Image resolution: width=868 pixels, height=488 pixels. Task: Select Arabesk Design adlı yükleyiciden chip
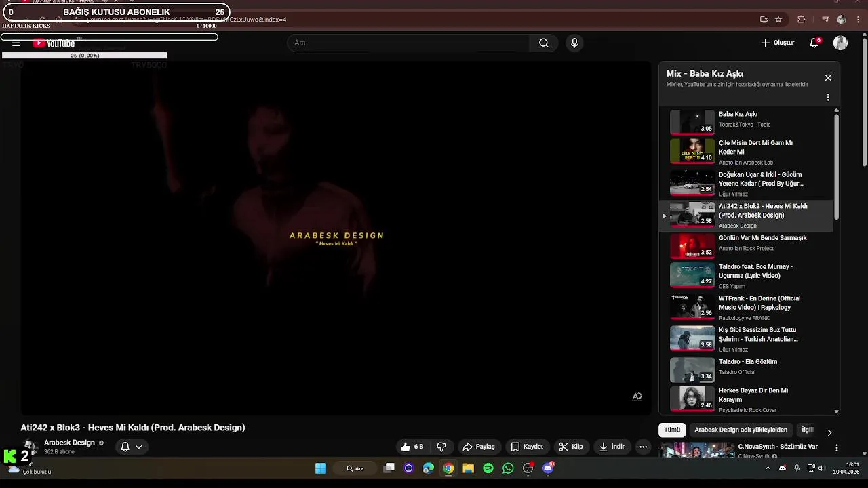[x=741, y=430]
